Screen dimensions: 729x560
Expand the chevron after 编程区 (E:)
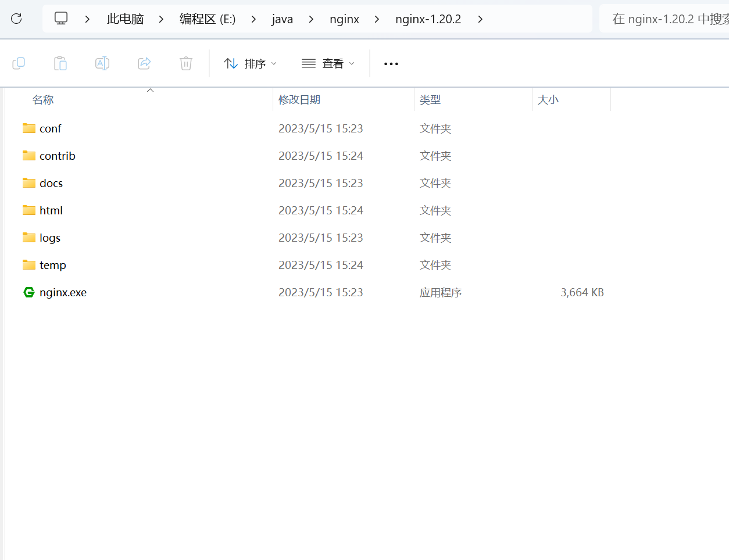253,19
